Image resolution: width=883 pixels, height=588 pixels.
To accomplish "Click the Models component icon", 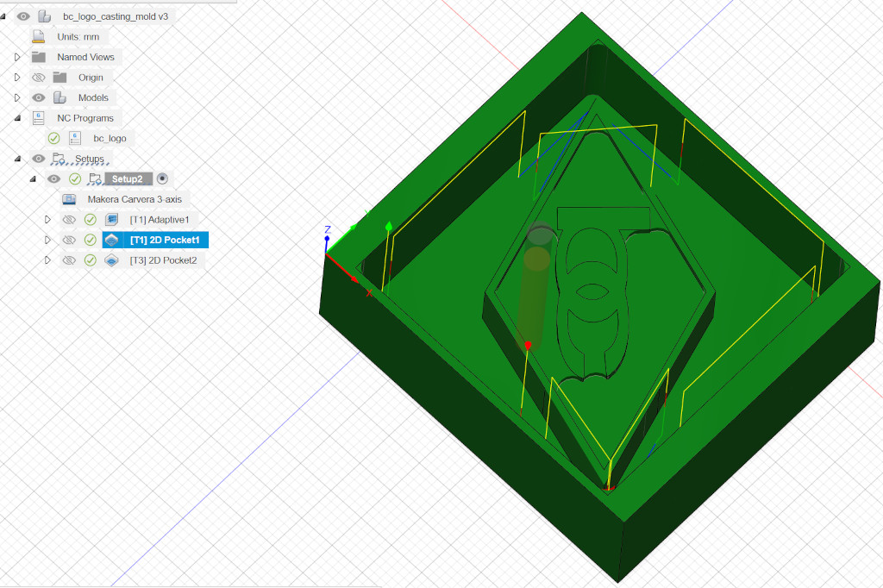I will (x=59, y=97).
